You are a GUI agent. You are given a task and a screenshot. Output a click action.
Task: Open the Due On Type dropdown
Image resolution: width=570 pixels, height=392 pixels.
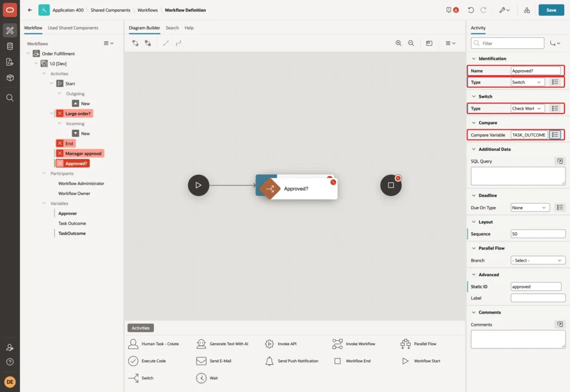530,208
